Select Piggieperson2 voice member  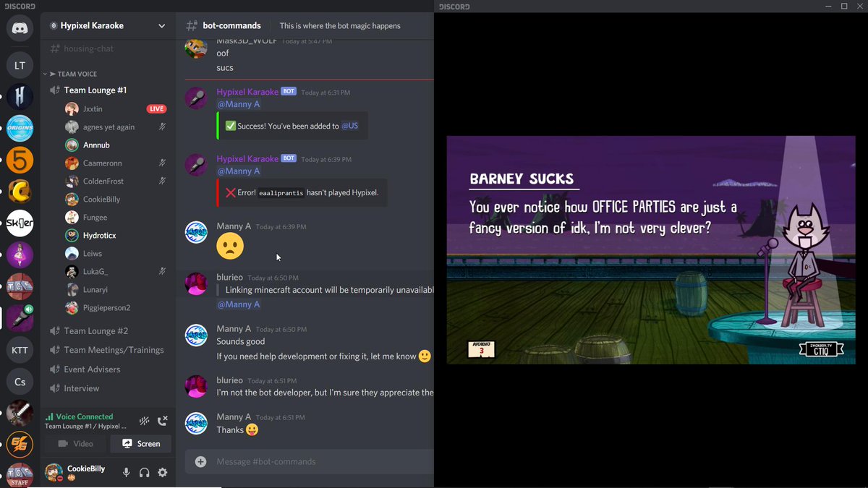(116, 308)
